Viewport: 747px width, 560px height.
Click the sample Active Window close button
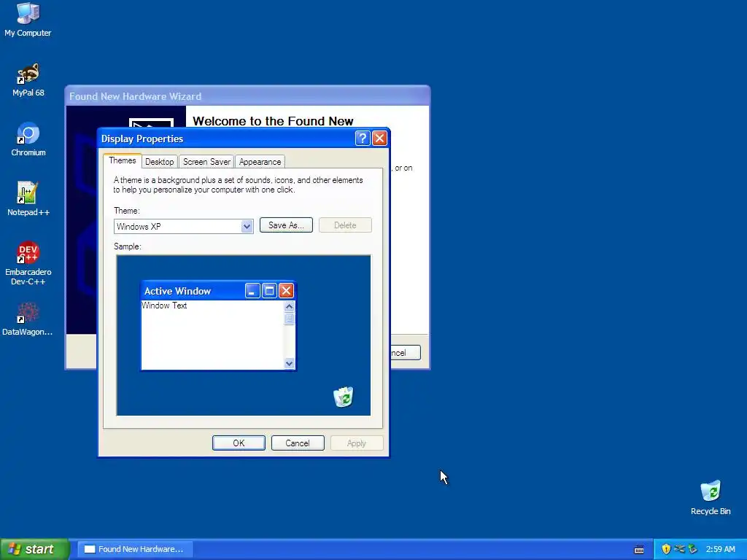[x=286, y=291]
